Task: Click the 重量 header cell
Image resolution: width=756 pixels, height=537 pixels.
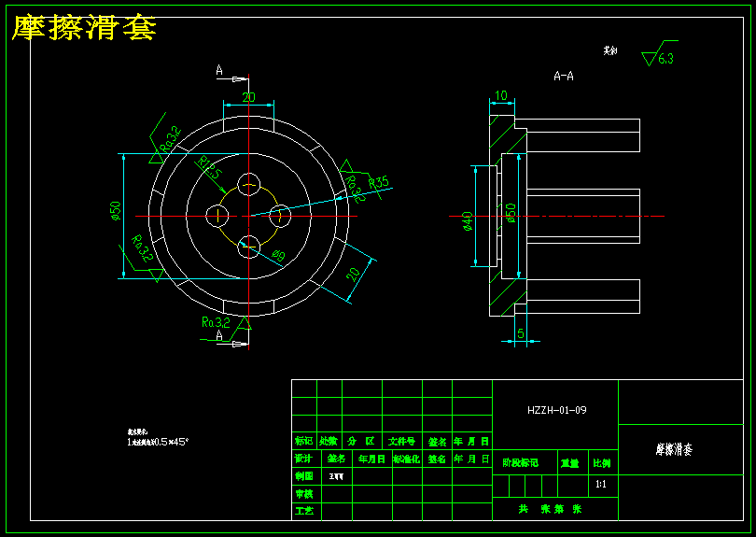Action: [x=569, y=463]
